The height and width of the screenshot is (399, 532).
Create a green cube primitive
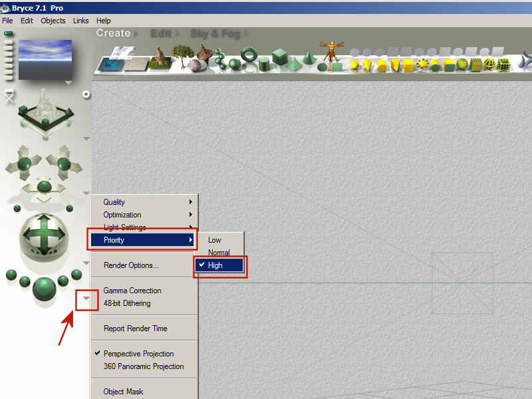pyautogui.click(x=279, y=57)
